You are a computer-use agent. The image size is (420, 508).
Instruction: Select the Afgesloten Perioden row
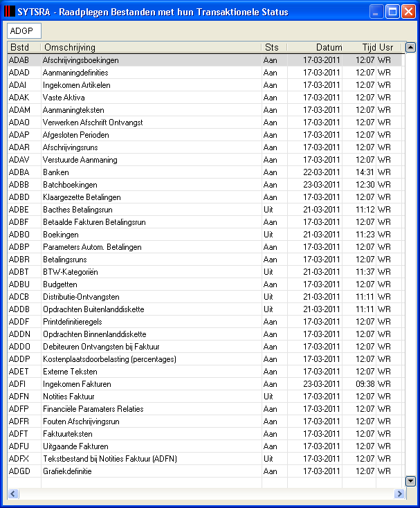205,135
